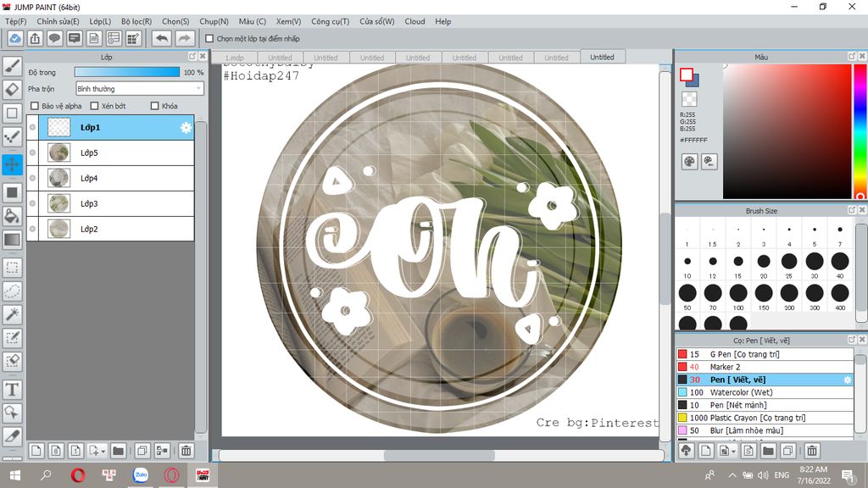The image size is (868, 488).
Task: Click the speech bubble comment icon
Action: (x=54, y=39)
